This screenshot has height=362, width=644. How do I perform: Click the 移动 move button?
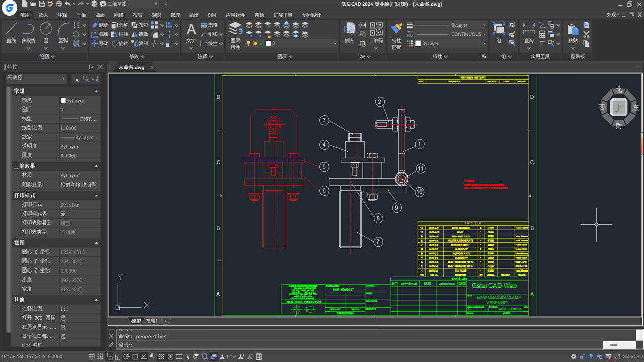[100, 43]
